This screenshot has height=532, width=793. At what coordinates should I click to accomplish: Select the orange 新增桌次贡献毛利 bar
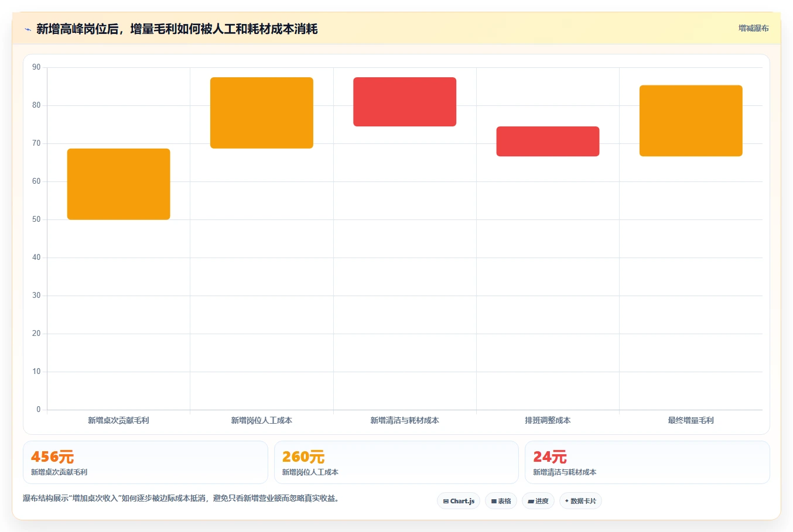119,184
